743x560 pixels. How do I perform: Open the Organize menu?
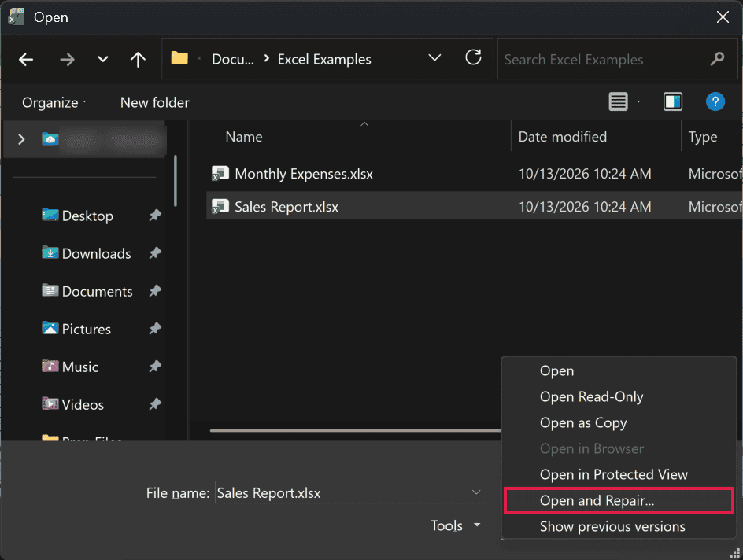[54, 102]
